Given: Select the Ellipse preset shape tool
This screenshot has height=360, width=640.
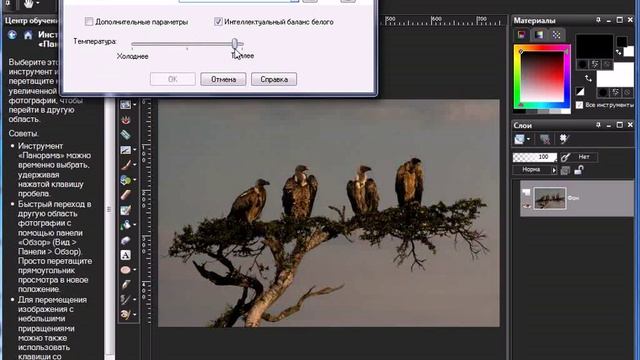Looking at the screenshot, I should pyautogui.click(x=125, y=270).
